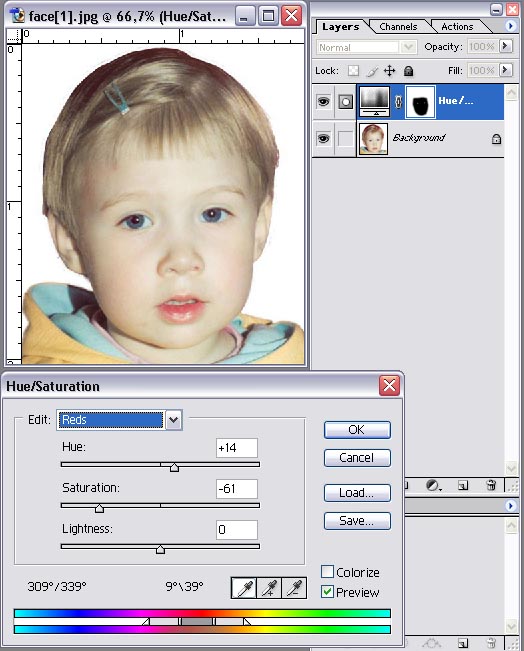Click the ruler origin corner box

pyautogui.click(x=14, y=36)
